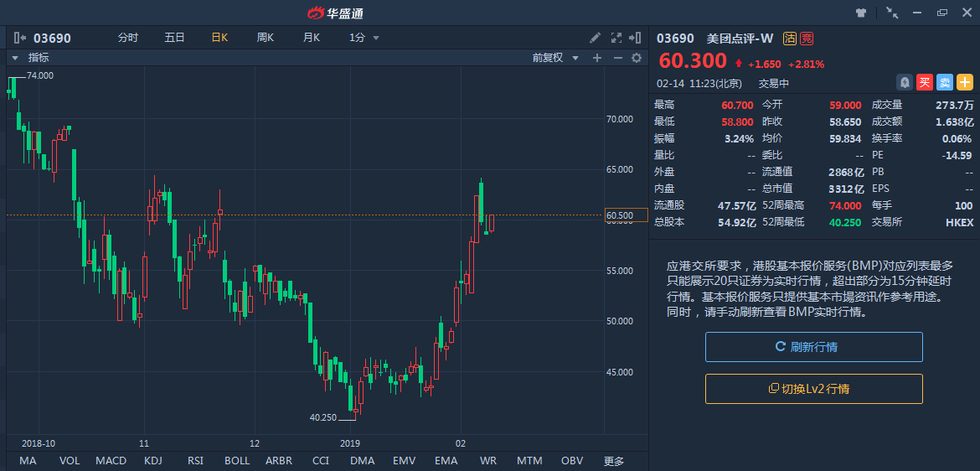Click the 成交额 value 1.638亿
980x471 pixels.
click(954, 122)
